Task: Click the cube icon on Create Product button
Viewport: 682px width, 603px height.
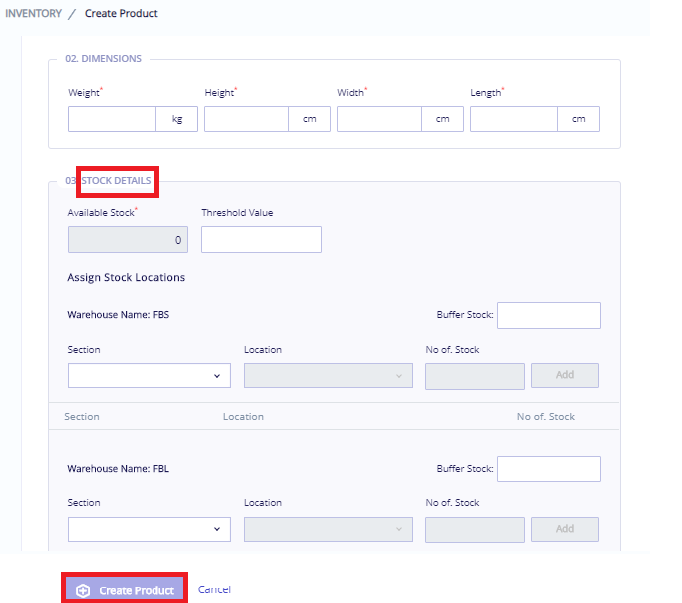Action: [83, 590]
